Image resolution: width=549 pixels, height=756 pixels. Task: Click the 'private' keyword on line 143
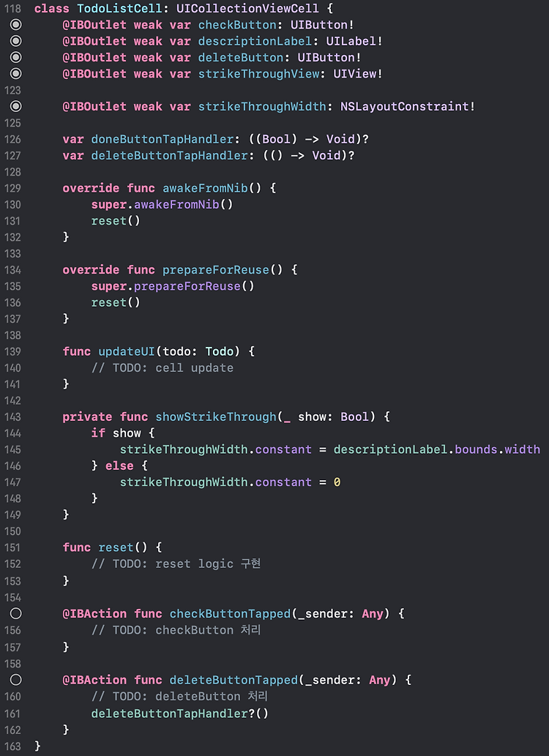click(87, 417)
